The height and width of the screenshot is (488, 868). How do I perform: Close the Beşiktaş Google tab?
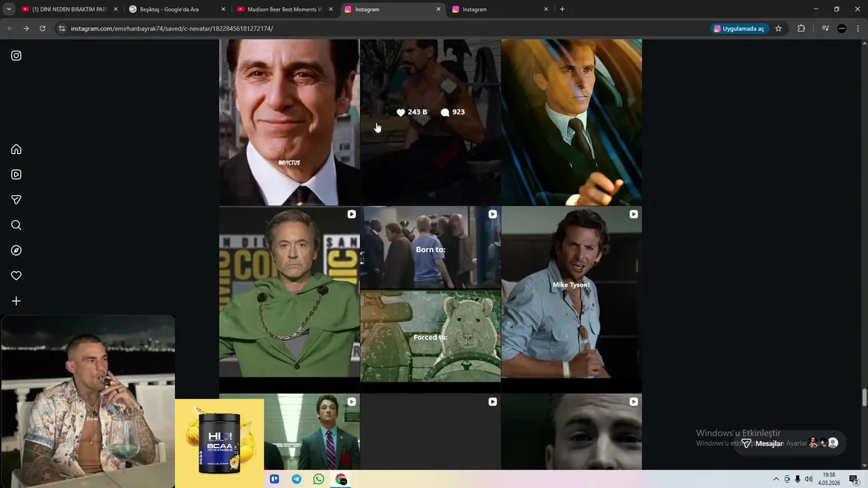point(223,9)
